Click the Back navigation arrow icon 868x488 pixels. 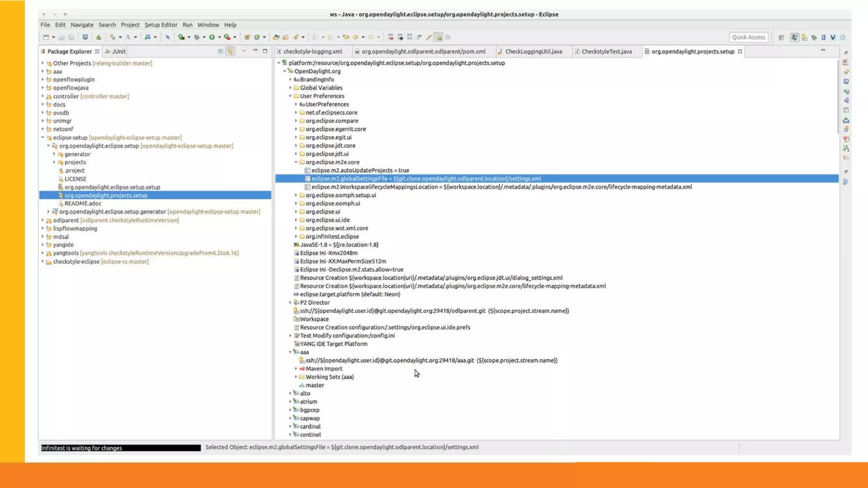[x=356, y=37]
